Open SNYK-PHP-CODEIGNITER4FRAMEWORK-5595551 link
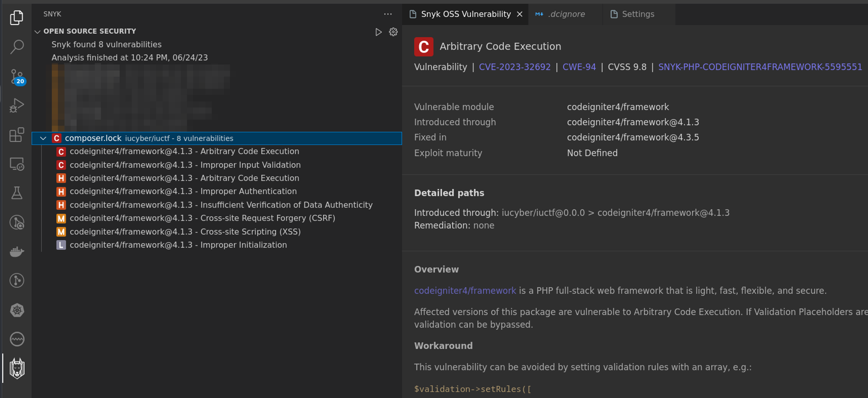The width and height of the screenshot is (868, 398). click(760, 67)
